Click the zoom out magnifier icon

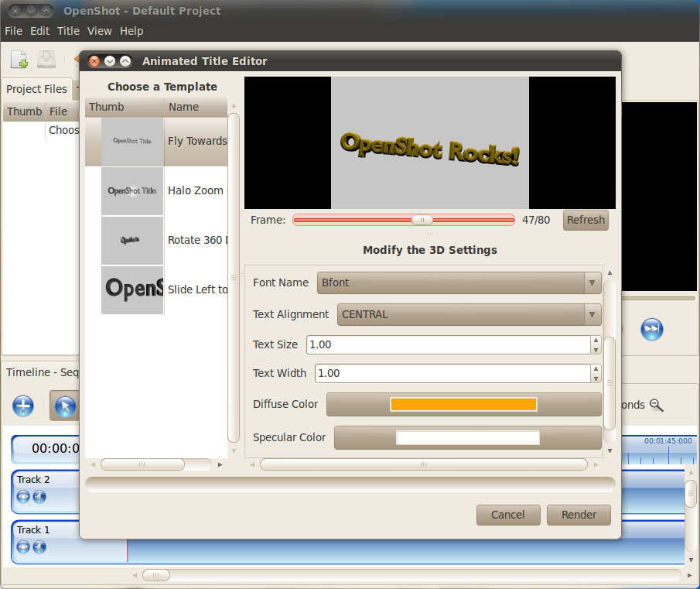click(657, 405)
